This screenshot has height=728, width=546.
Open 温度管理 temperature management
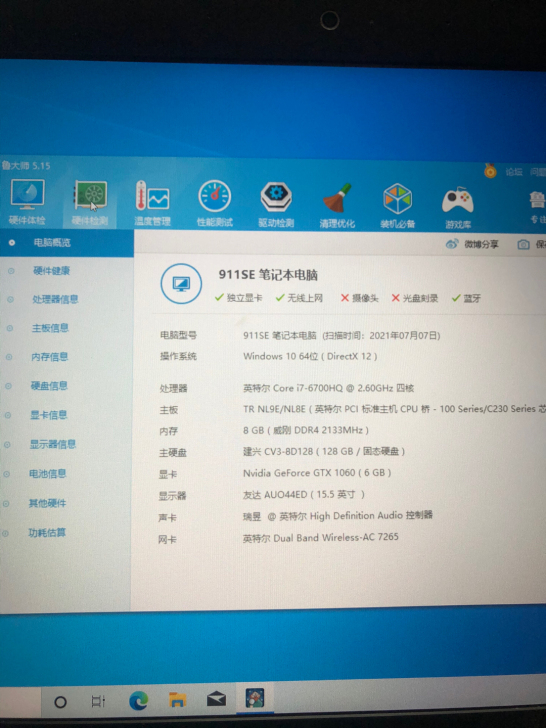152,203
